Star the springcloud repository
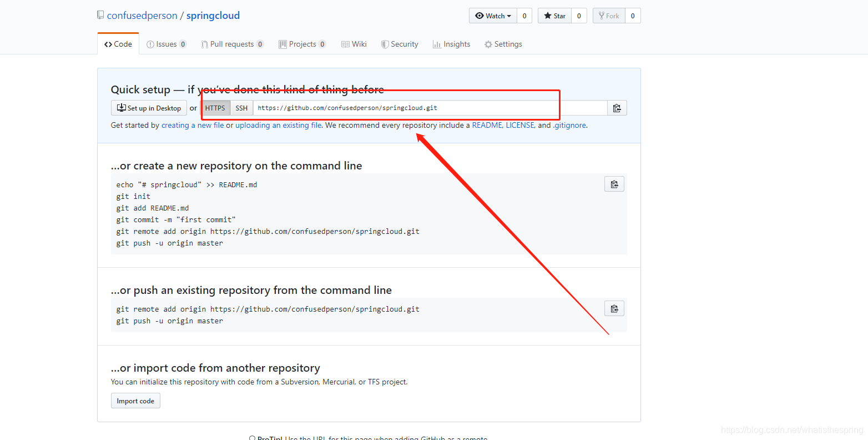868x440 pixels. pos(555,16)
